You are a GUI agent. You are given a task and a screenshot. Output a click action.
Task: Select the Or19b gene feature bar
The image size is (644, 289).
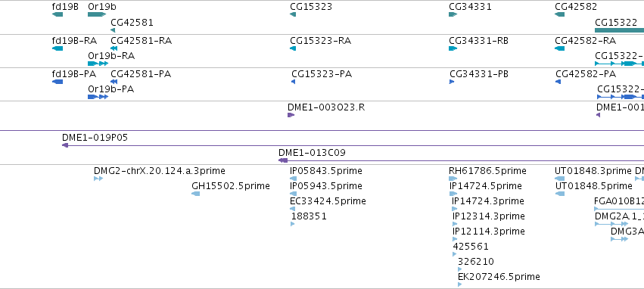(x=97, y=14)
